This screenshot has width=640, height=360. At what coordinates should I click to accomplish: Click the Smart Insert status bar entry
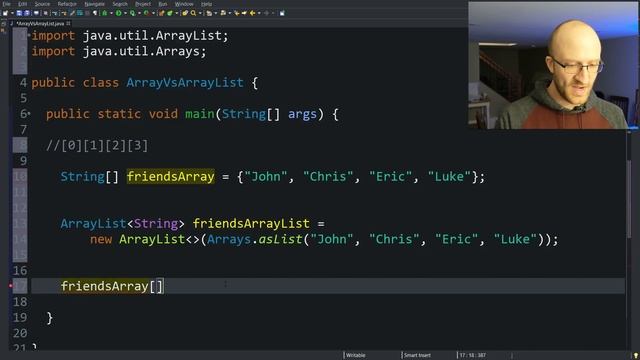(x=417, y=356)
